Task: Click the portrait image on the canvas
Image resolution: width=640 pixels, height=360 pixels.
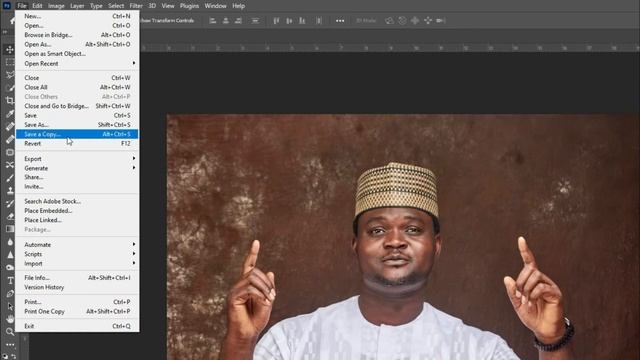Action: click(x=403, y=237)
